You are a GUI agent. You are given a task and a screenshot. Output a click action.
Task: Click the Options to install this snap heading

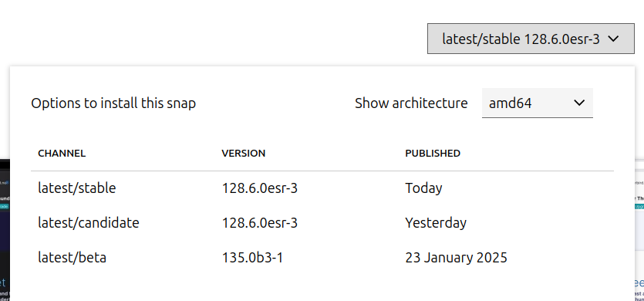coord(113,103)
